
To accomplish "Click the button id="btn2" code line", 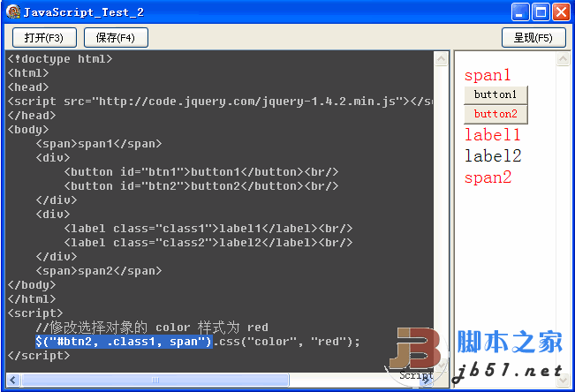I will point(201,186).
